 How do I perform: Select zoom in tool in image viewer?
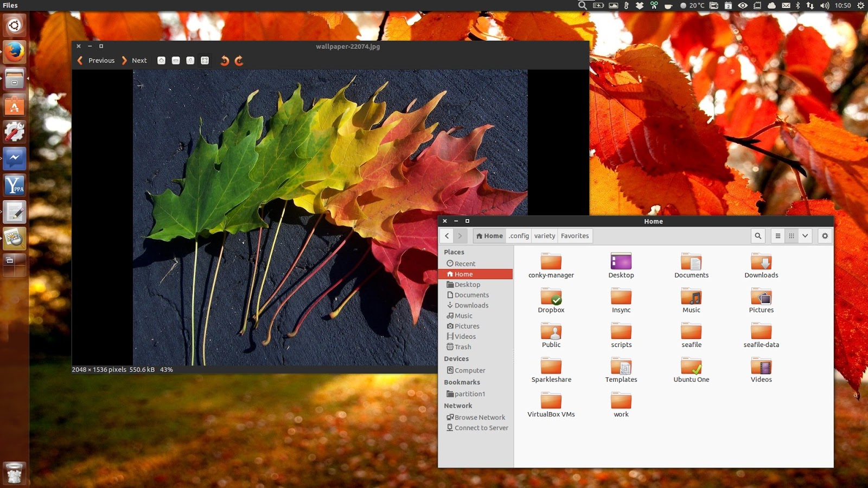(161, 60)
